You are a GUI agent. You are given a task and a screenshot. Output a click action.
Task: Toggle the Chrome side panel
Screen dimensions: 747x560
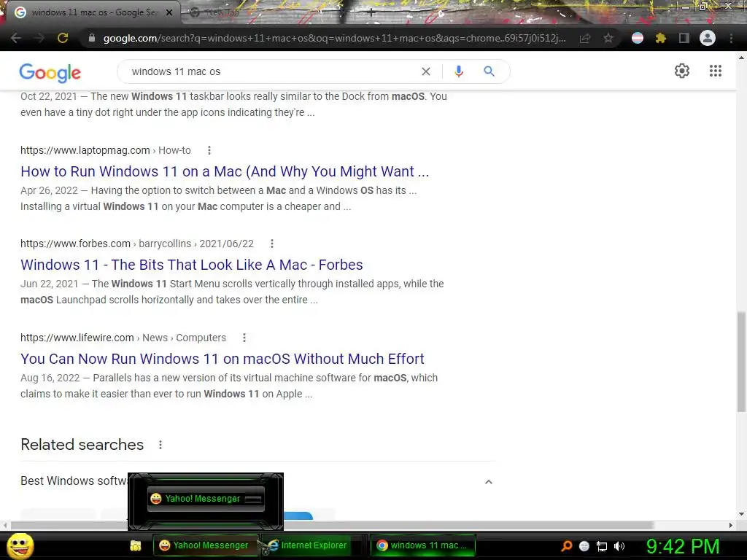(684, 38)
